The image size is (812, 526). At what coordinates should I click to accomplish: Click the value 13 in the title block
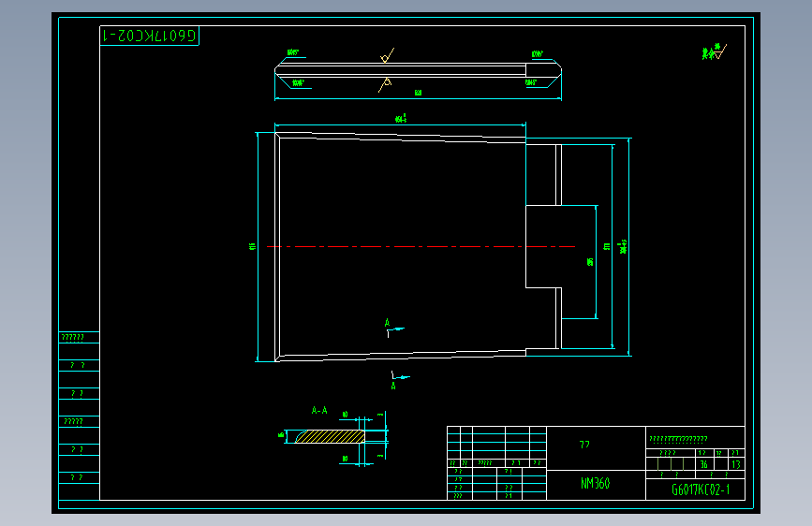(x=736, y=464)
